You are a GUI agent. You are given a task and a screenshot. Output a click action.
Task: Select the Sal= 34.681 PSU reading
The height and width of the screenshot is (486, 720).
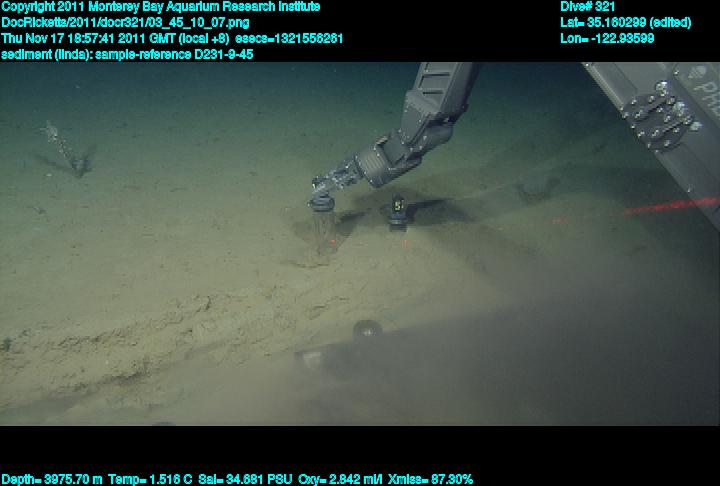245,480
